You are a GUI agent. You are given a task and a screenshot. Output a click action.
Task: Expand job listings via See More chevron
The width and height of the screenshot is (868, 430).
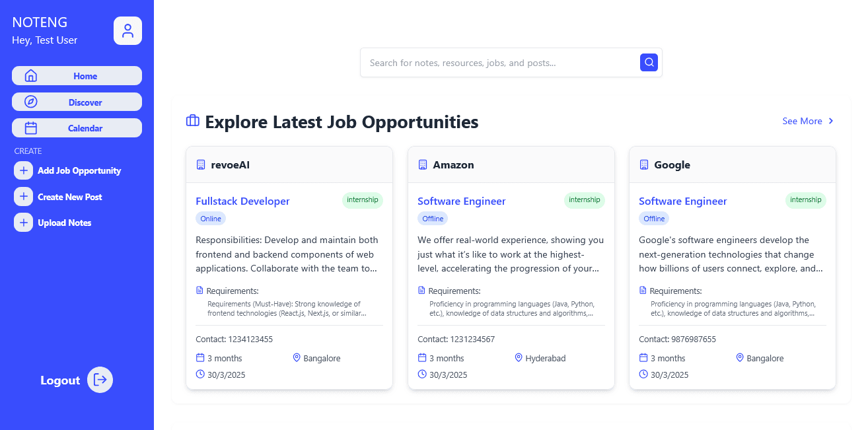coord(831,121)
